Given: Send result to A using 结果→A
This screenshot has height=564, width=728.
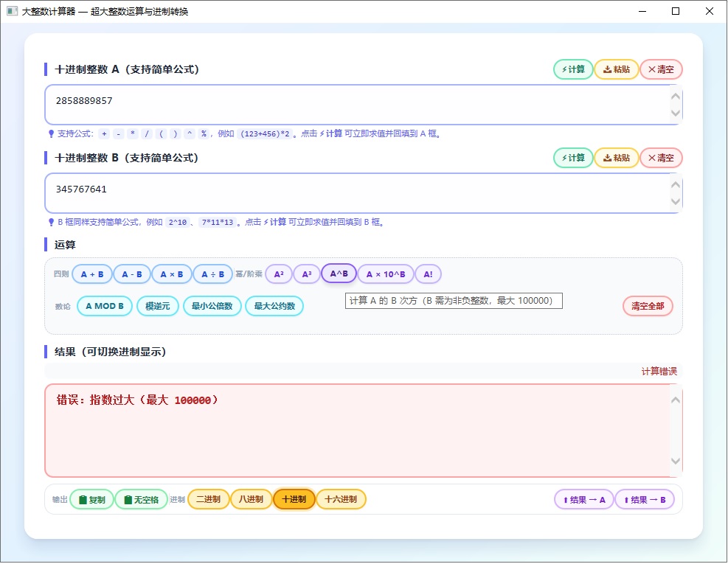Looking at the screenshot, I should point(584,500).
